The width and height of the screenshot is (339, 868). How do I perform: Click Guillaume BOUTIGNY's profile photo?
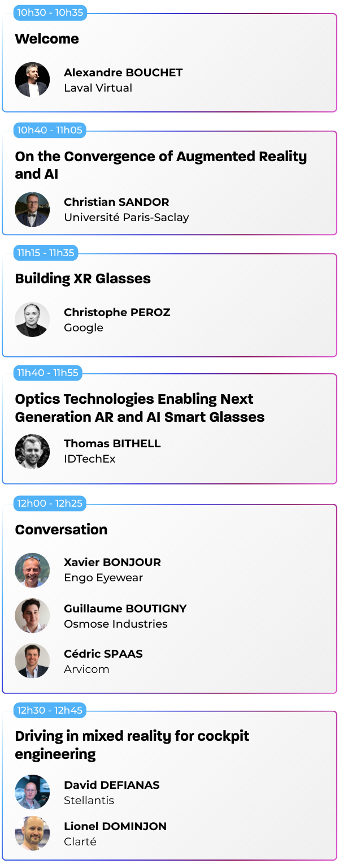tap(32, 616)
